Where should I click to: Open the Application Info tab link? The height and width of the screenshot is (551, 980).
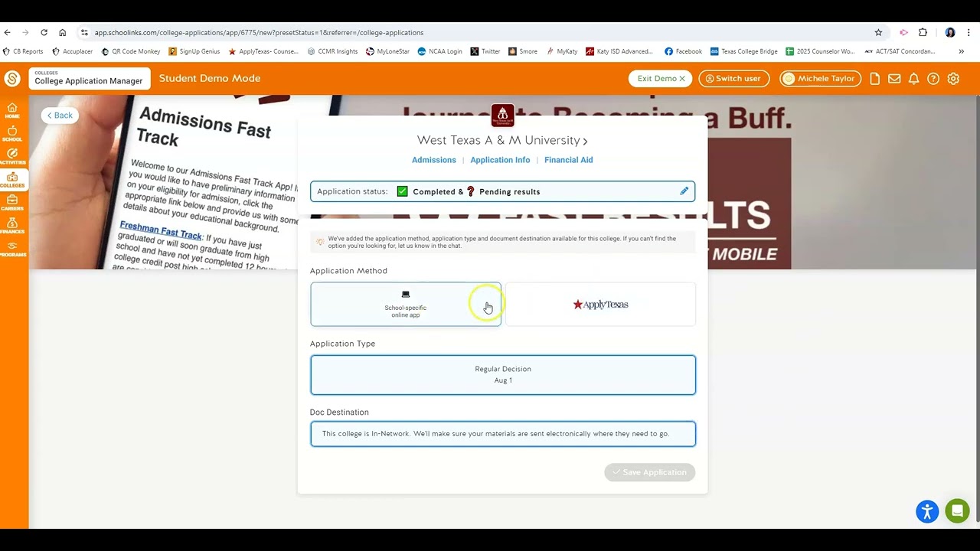coord(500,160)
